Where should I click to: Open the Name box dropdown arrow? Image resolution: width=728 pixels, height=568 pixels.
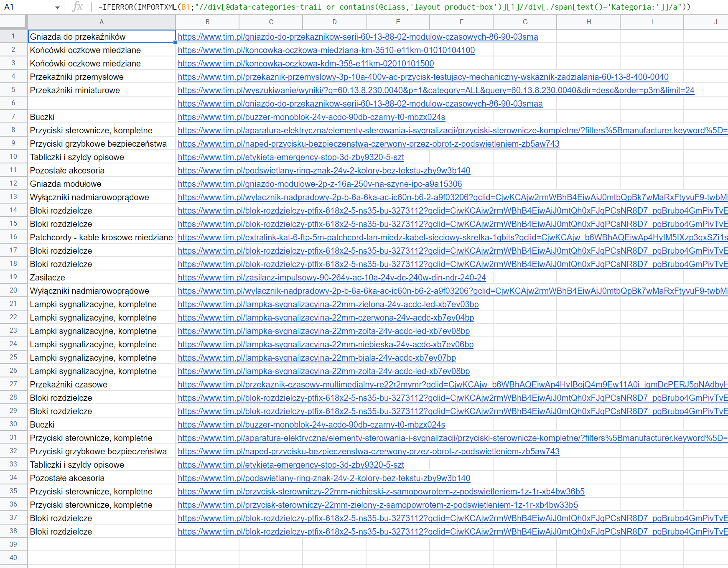click(57, 8)
